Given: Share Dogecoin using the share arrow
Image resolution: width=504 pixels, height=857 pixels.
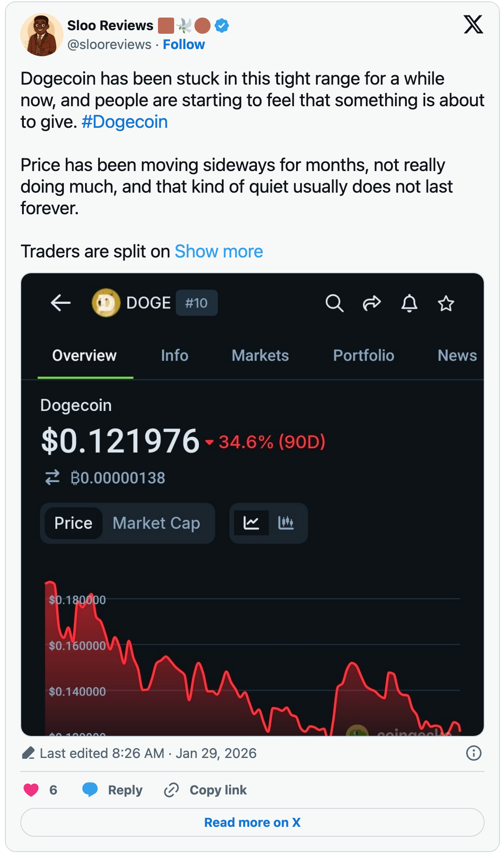Looking at the screenshot, I should (372, 303).
